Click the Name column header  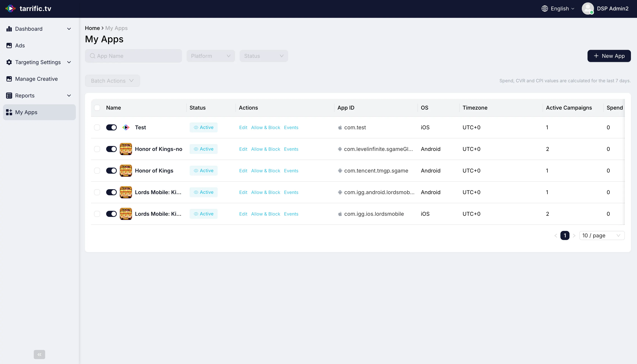coord(114,108)
